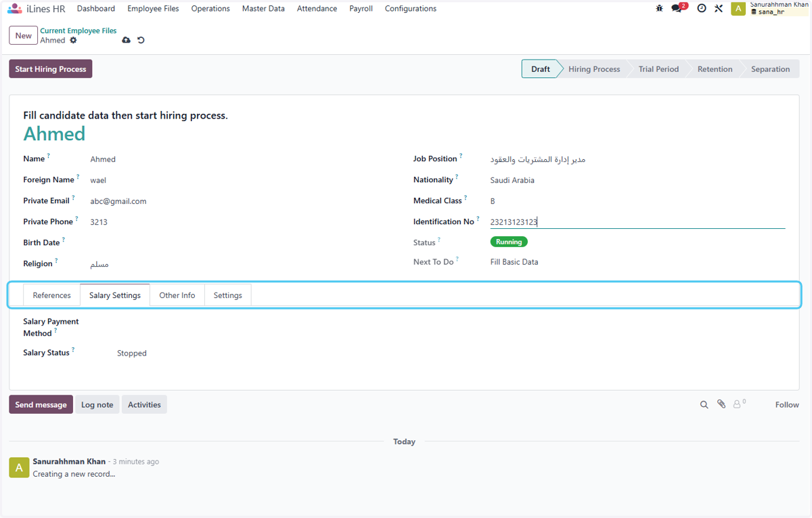Click the Name input field with Ahmed
This screenshot has height=518, width=812.
pyautogui.click(x=244, y=159)
